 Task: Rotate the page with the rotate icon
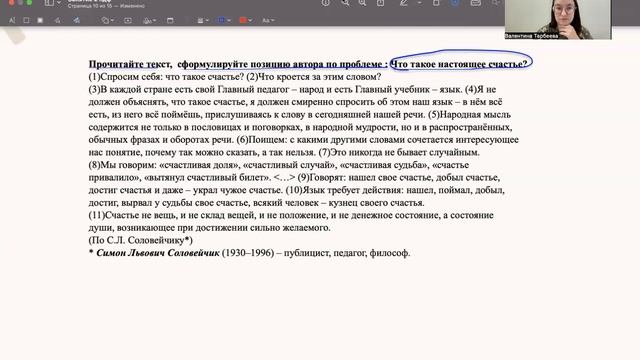[x=436, y=2]
